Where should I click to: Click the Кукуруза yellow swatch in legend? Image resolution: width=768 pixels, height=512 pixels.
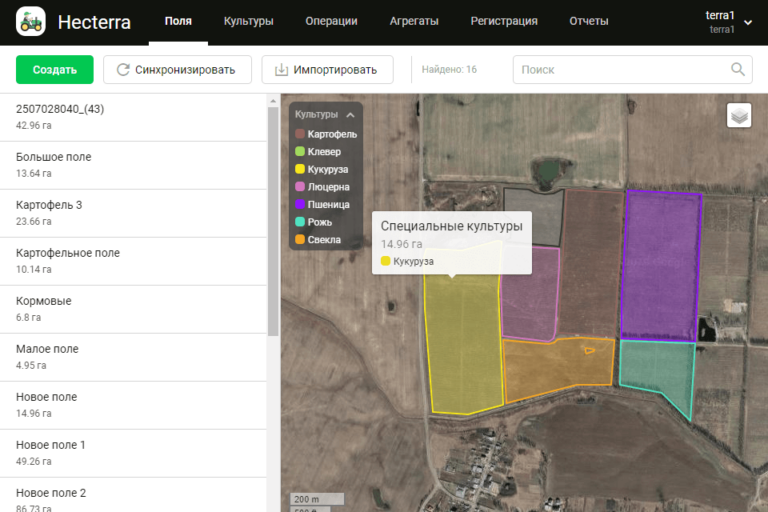[x=300, y=170]
